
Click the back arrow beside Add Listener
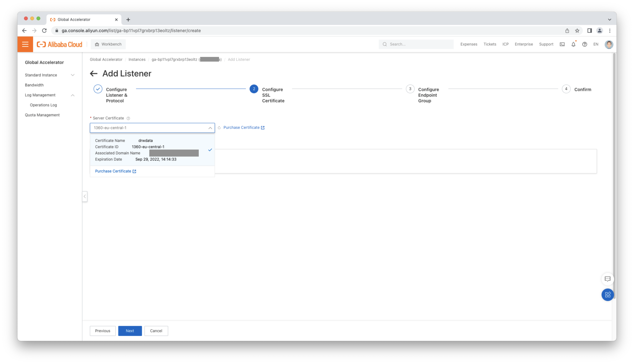tap(93, 73)
